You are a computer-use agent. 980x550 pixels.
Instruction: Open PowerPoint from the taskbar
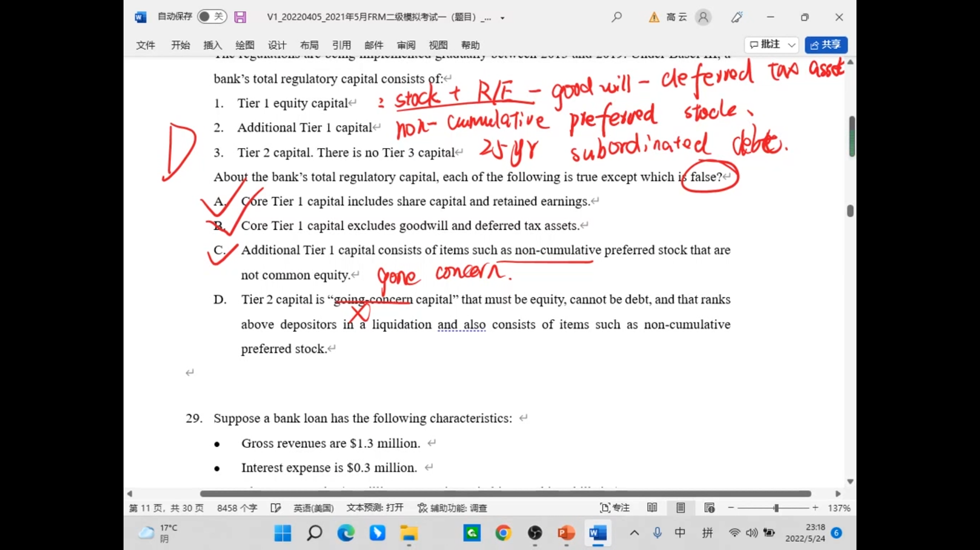pyautogui.click(x=566, y=533)
